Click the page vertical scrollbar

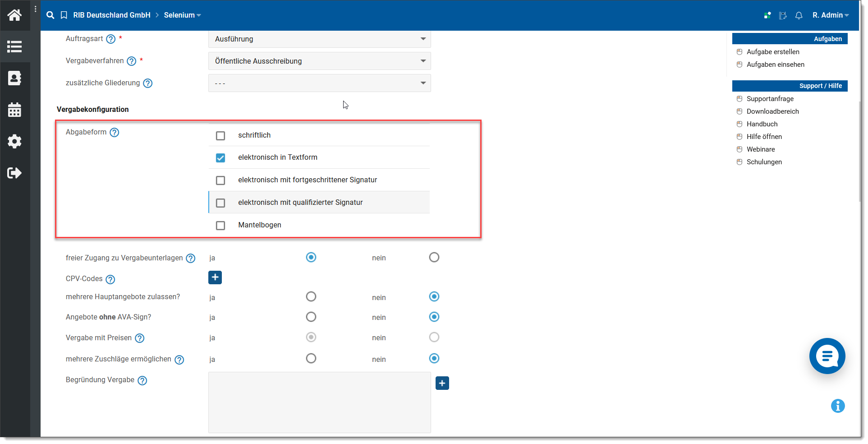pos(860,151)
